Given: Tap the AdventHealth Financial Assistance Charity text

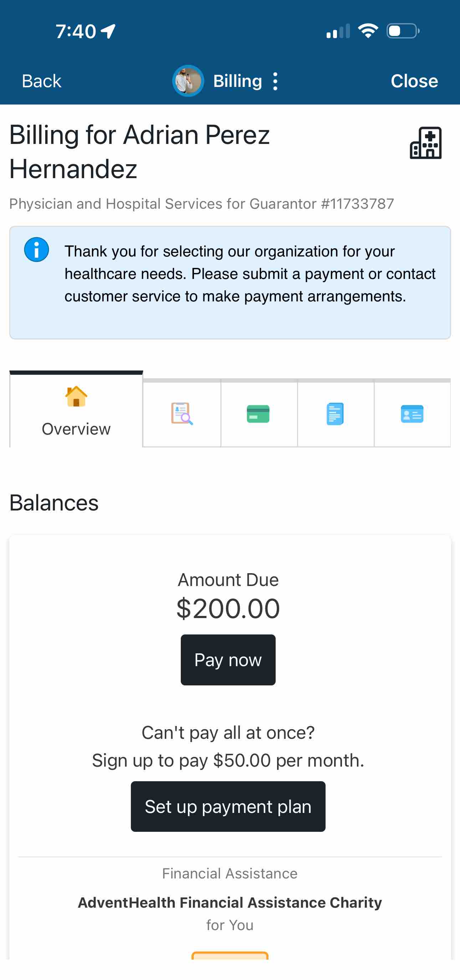Looking at the screenshot, I should pyautogui.click(x=230, y=902).
